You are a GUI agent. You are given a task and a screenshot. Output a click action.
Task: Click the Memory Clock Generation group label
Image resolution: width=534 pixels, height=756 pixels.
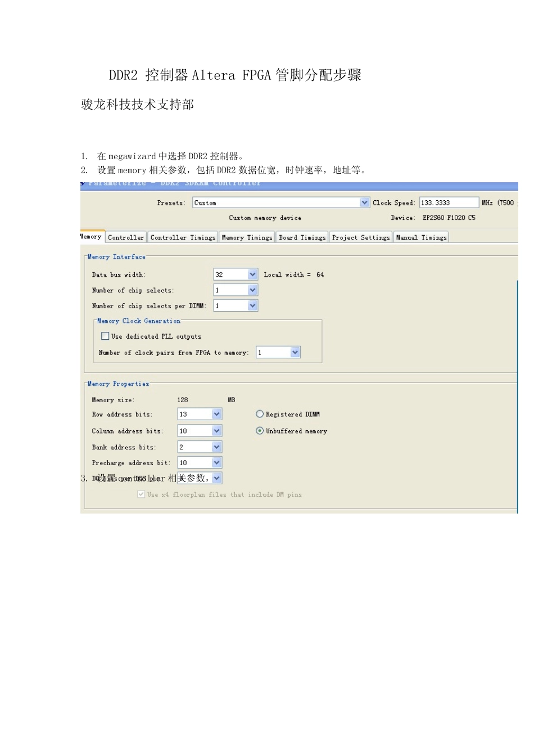139,321
